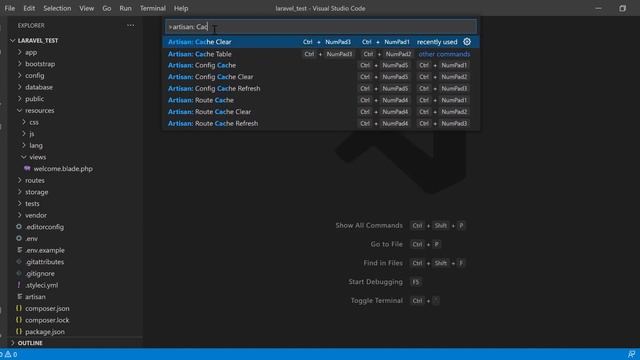Open the File menu
The width and height of the screenshot is (640, 360).
coord(10,8)
